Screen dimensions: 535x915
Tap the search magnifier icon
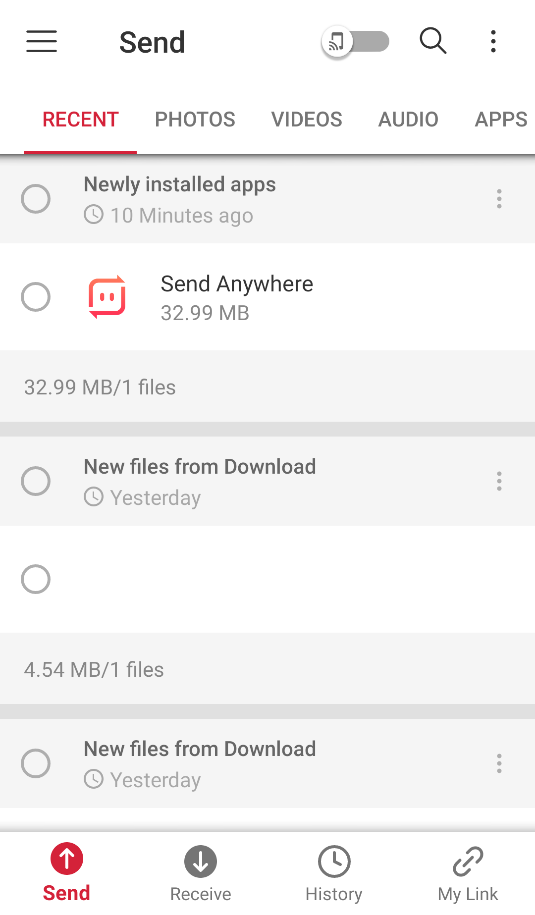[x=433, y=41]
